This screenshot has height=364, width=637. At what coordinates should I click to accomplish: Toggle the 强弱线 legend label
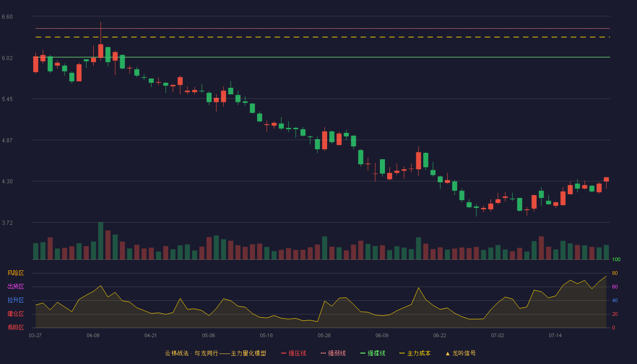[x=337, y=353]
